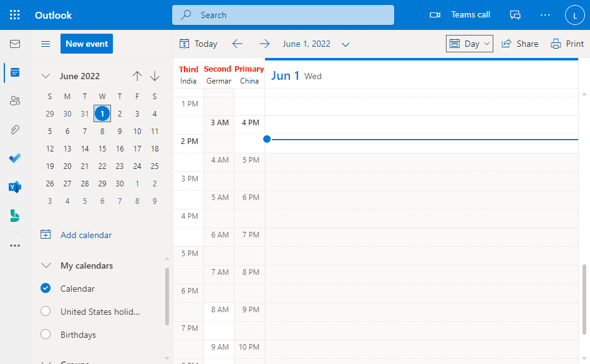Viewport: 590px width, 364px height.
Task: Toggle the hamburger navigation pane icon
Action: point(46,44)
